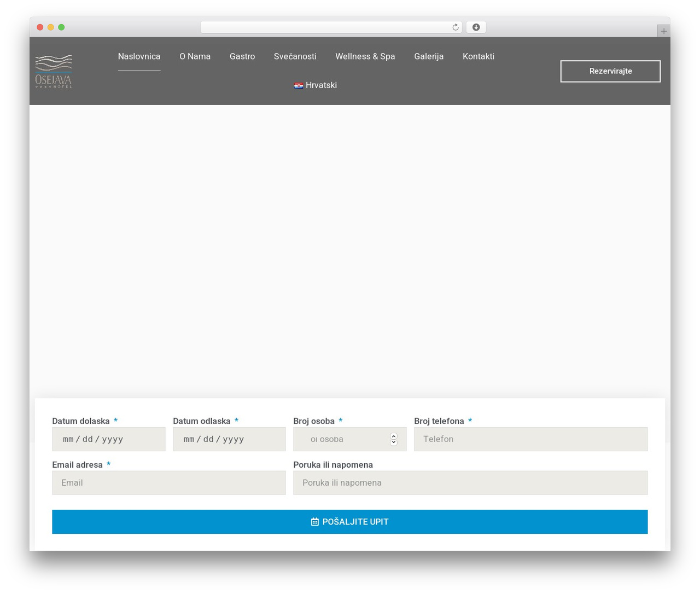Focus the Poruka ili napomena field
This screenshot has height=593, width=700.
click(x=470, y=483)
